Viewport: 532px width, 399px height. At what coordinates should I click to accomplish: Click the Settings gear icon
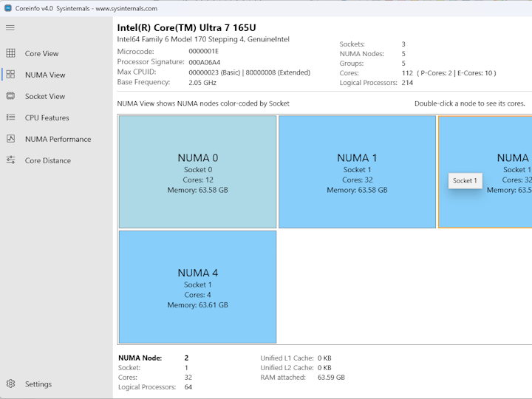point(10,383)
